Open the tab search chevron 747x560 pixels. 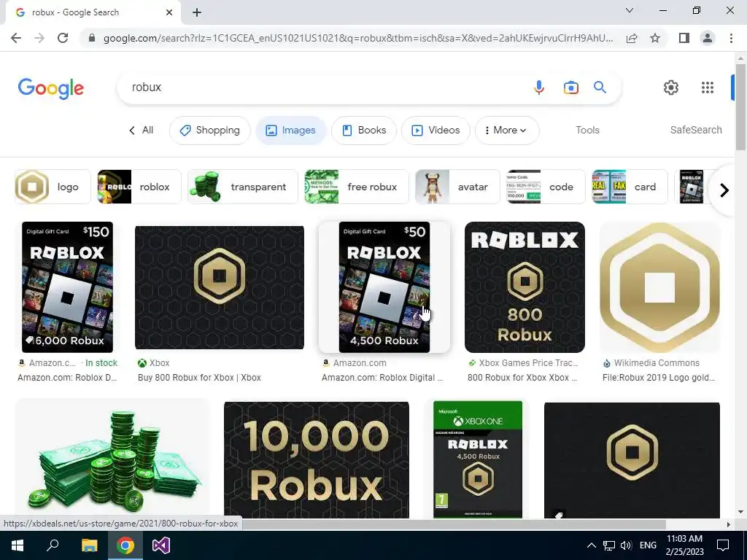pyautogui.click(x=630, y=10)
